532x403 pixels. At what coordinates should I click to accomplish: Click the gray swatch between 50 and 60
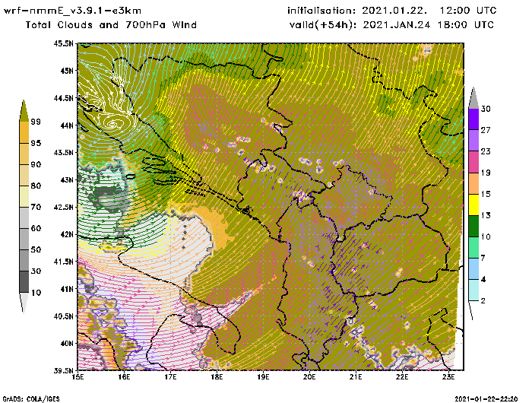24,240
